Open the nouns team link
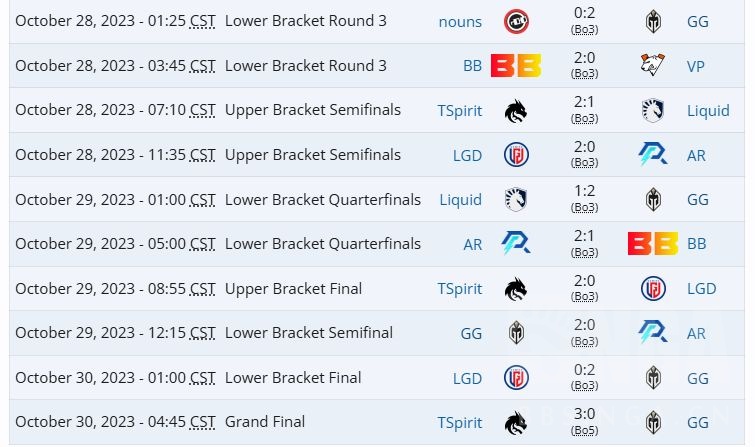The width and height of the screenshot is (755, 447). click(460, 21)
